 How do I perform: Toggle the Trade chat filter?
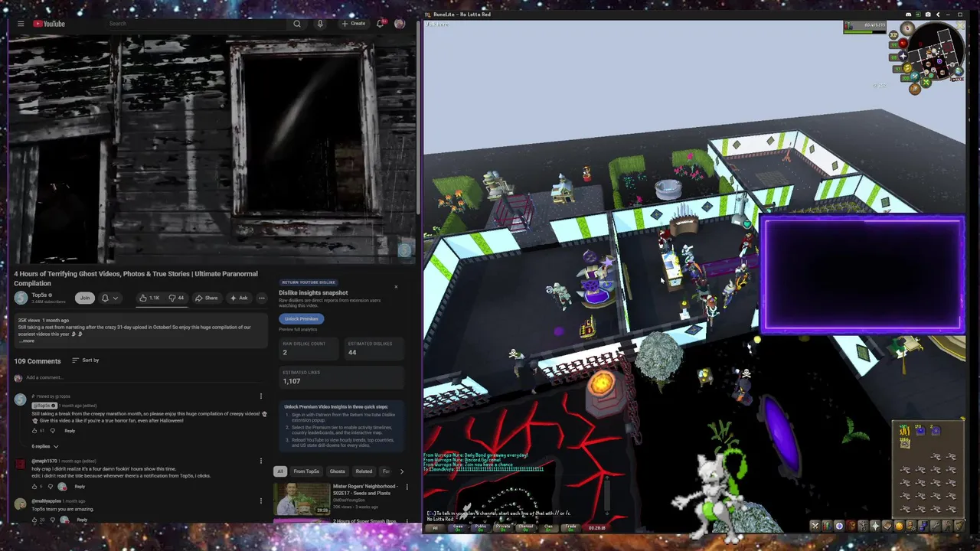click(x=570, y=527)
